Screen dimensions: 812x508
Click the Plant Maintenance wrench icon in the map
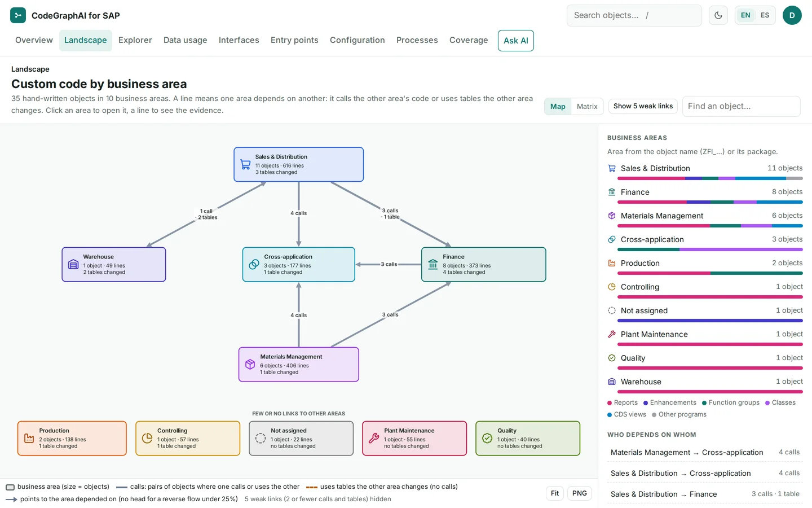click(x=374, y=438)
